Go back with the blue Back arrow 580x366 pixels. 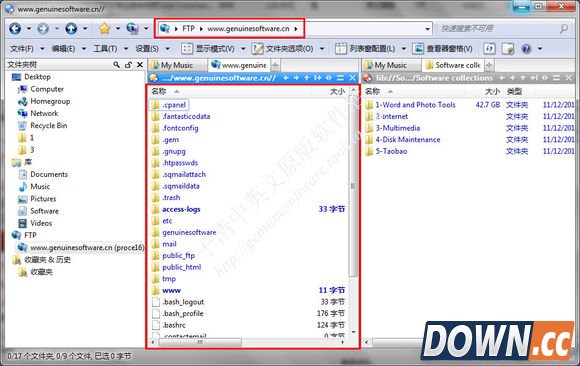[x=15, y=28]
